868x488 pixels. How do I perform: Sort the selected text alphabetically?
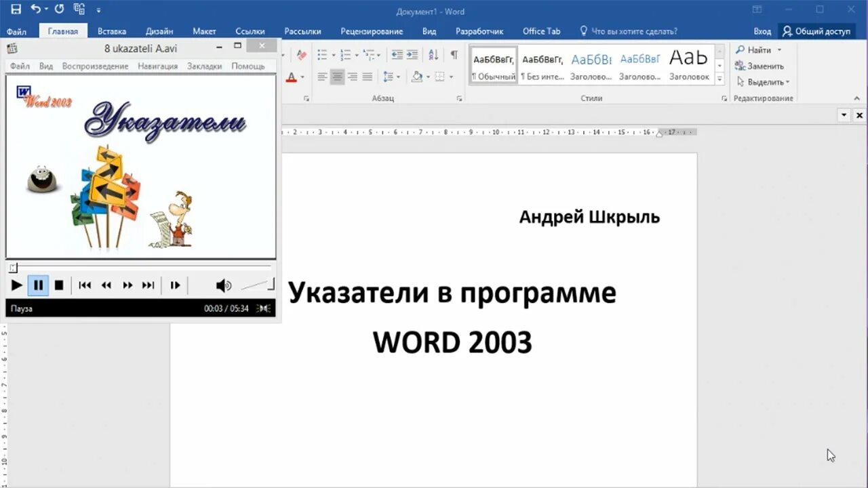433,55
